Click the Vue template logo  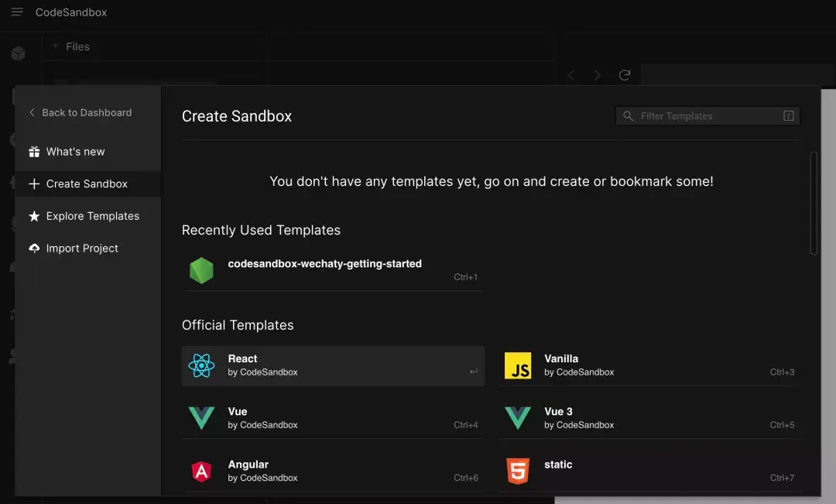click(201, 417)
